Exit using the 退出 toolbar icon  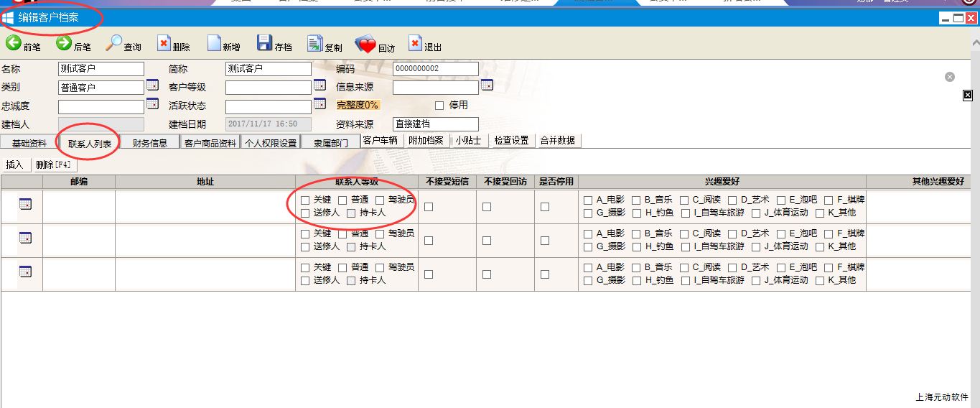[415, 44]
